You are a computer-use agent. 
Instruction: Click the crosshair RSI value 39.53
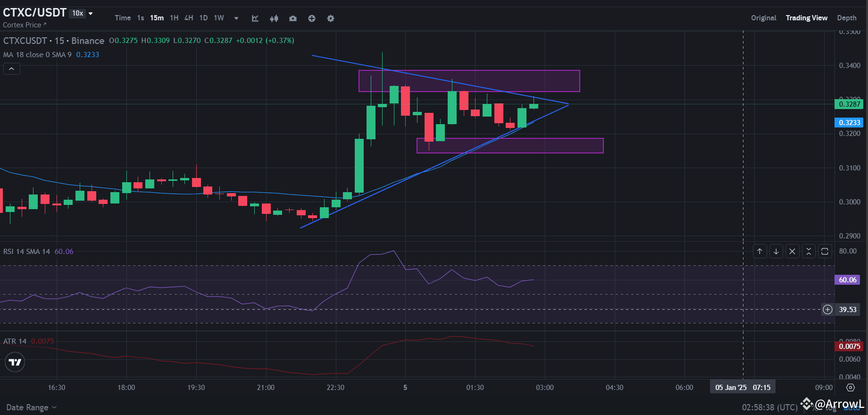click(848, 310)
